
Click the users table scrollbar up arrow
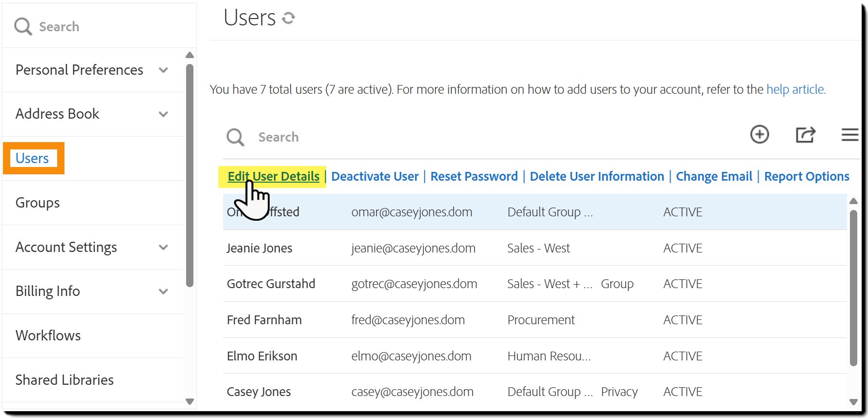click(853, 201)
